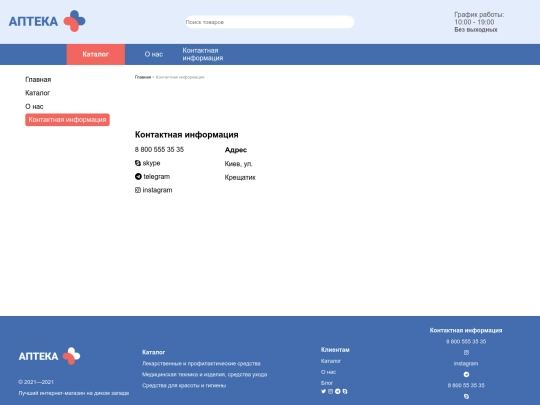Click Клиентам heading in the footer
Viewport: 540px width, 405px height.
pyautogui.click(x=335, y=350)
